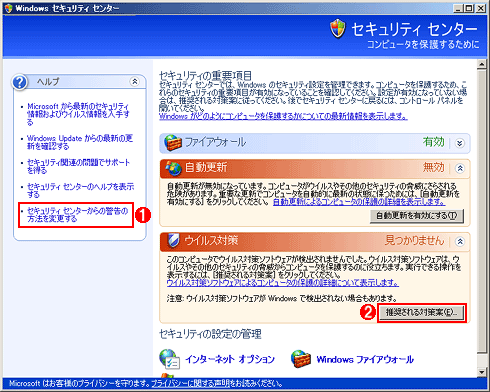The height and width of the screenshot is (392, 490).
Task: Open Internet Options (インターネット オプション)
Action: click(x=230, y=359)
